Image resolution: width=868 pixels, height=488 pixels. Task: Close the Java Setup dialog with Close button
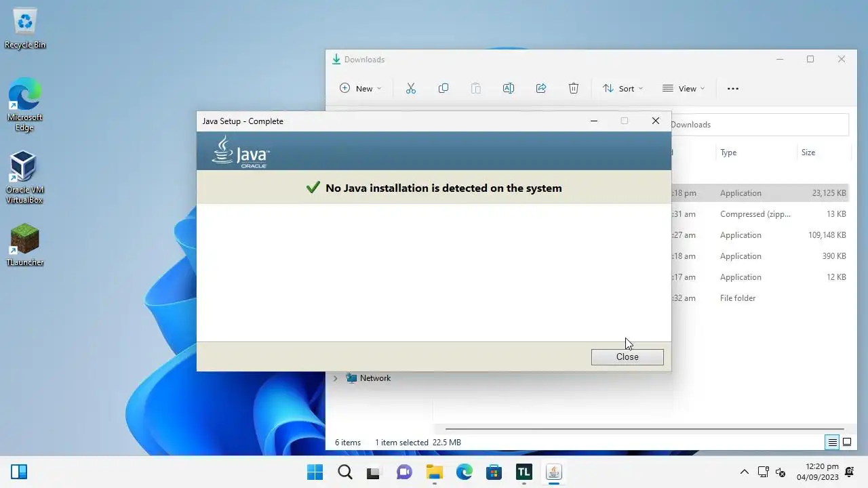(x=627, y=357)
